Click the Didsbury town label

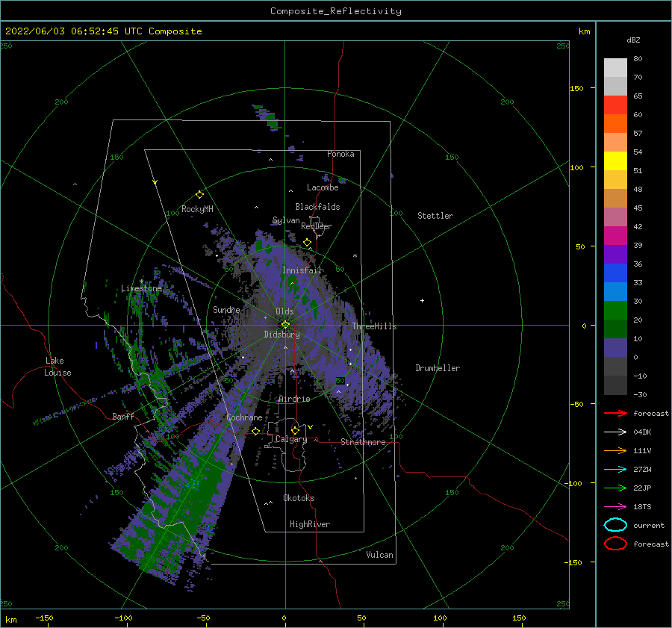tap(281, 335)
